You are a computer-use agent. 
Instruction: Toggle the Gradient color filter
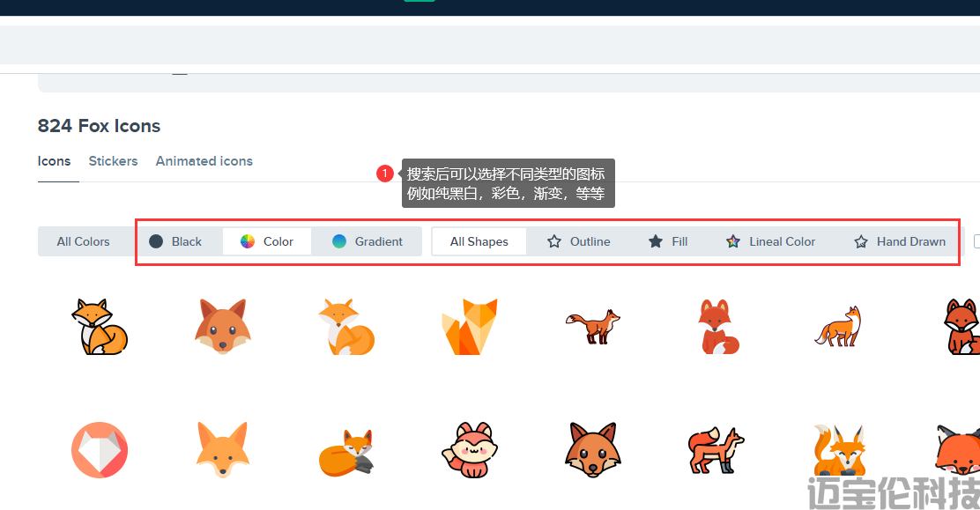pos(367,241)
